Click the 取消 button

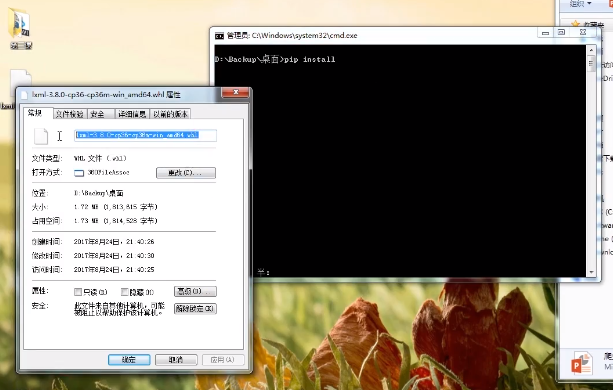click(x=176, y=360)
